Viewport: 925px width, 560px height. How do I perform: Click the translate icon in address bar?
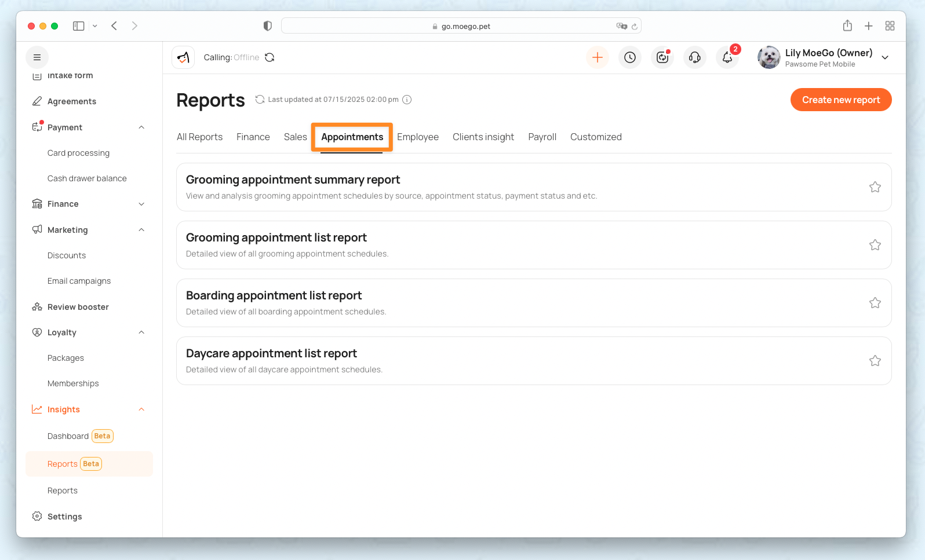tap(622, 26)
